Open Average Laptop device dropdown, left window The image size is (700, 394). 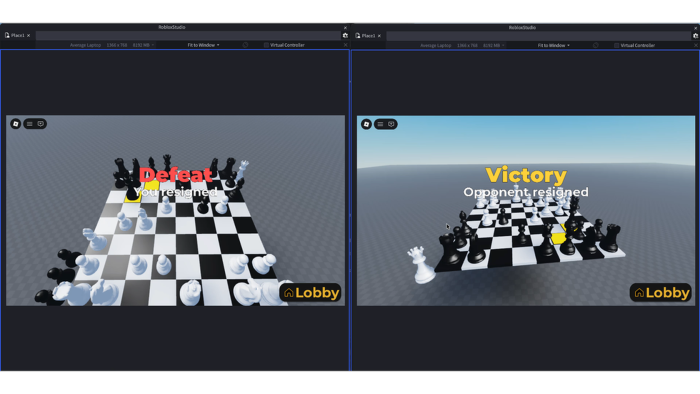112,45
